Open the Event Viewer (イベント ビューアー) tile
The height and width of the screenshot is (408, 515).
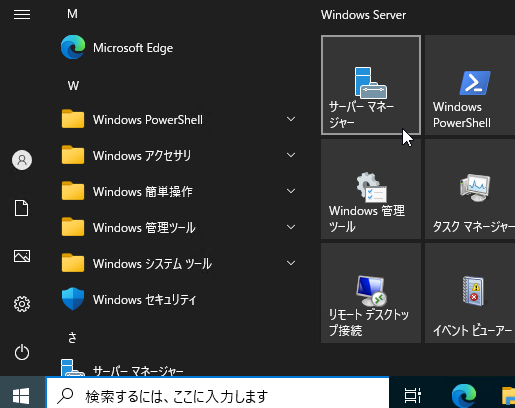click(470, 293)
